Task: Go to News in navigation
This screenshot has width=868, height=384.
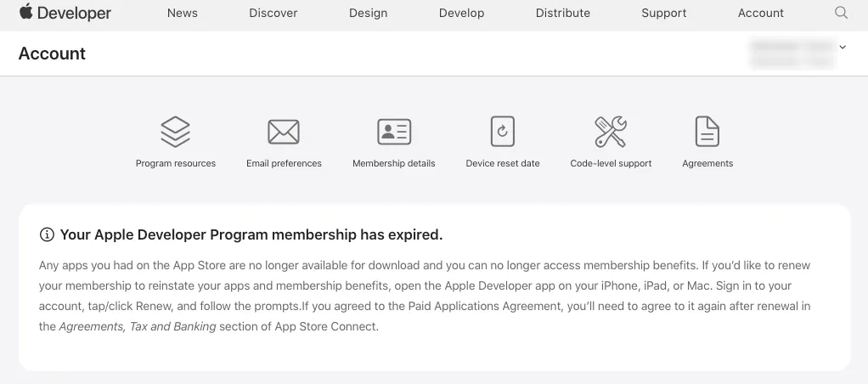Action: point(182,13)
